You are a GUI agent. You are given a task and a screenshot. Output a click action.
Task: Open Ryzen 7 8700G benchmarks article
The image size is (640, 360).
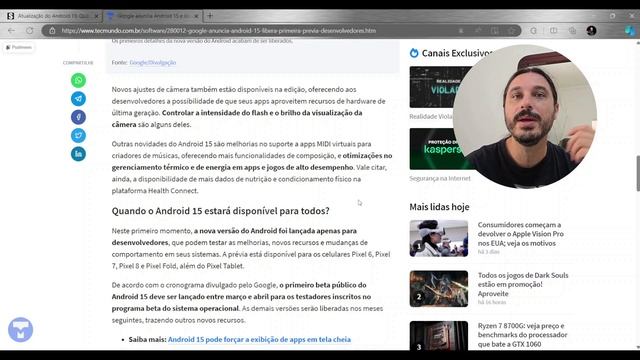[522, 335]
